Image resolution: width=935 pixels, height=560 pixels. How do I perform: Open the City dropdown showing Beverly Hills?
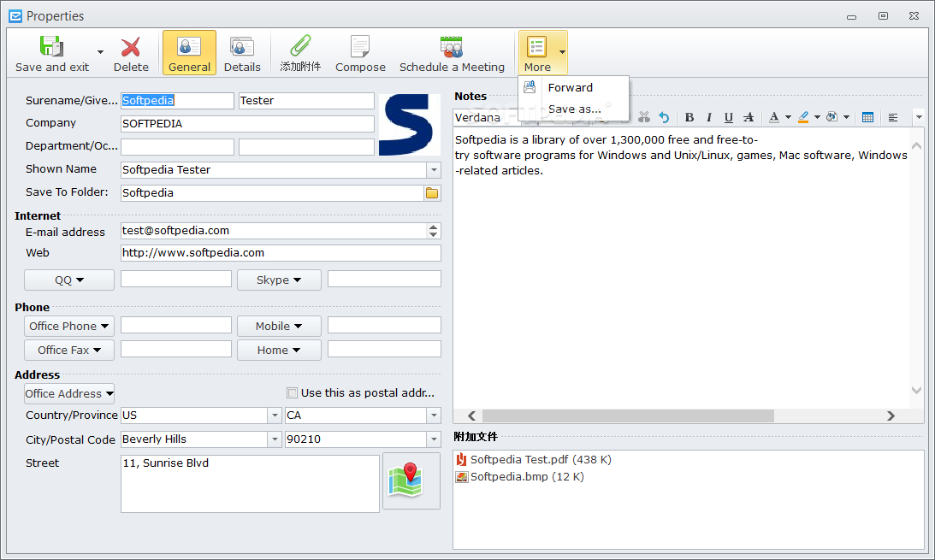tap(275, 439)
